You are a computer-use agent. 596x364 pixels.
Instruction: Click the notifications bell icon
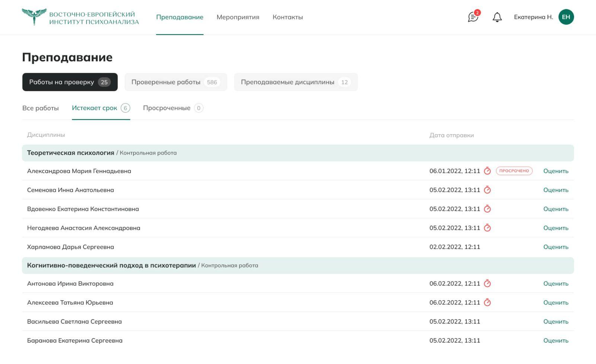[x=497, y=17]
